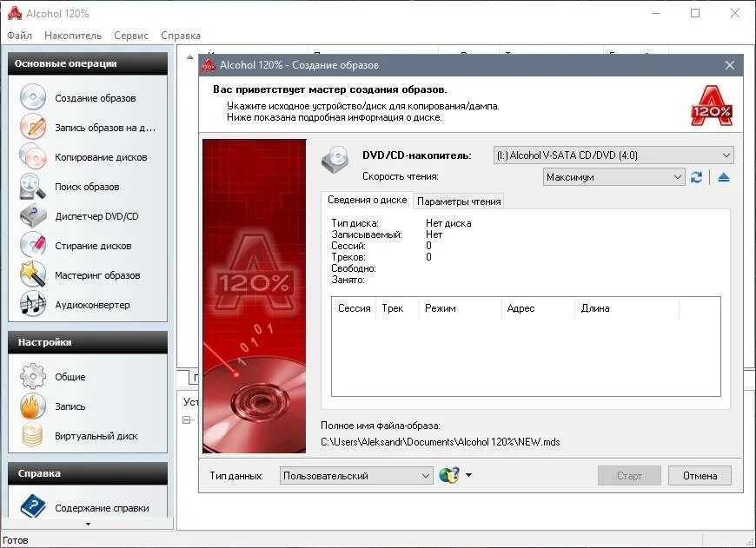Viewport: 756px width, 548px height.
Task: Click the globe data type help icon
Action: pos(449,475)
